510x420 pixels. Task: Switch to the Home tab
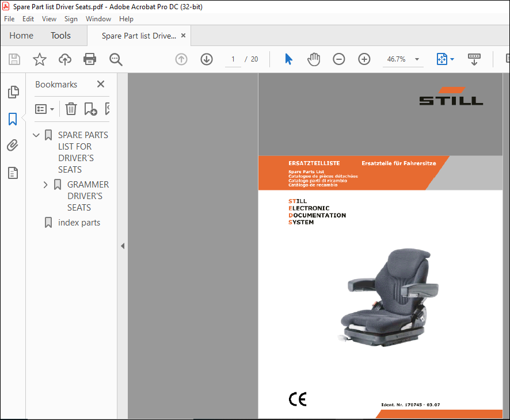click(x=21, y=36)
